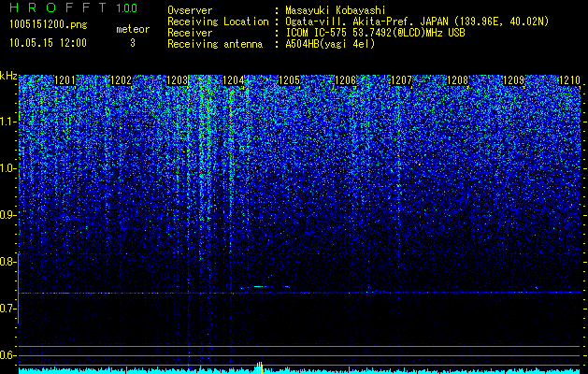The height and width of the screenshot is (374, 588).
Task: Click the file name 1005151200.png
Action: point(49,24)
